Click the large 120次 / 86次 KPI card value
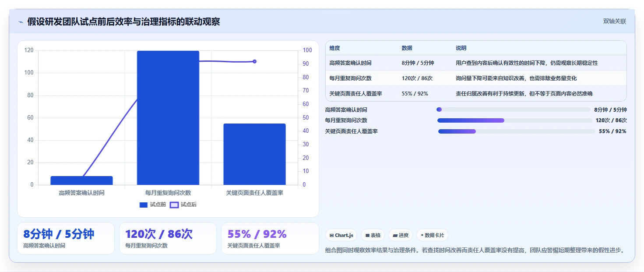Screen dimensions: 644x272 pyautogui.click(x=159, y=234)
